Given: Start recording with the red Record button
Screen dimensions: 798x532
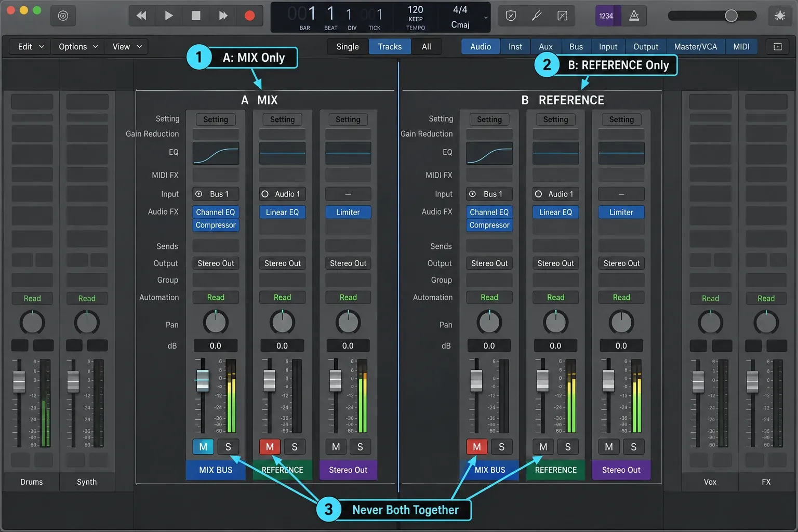Looking at the screenshot, I should [250, 16].
